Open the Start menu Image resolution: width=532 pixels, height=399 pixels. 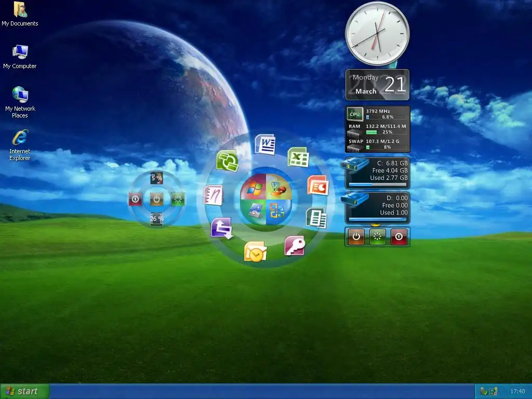point(25,391)
